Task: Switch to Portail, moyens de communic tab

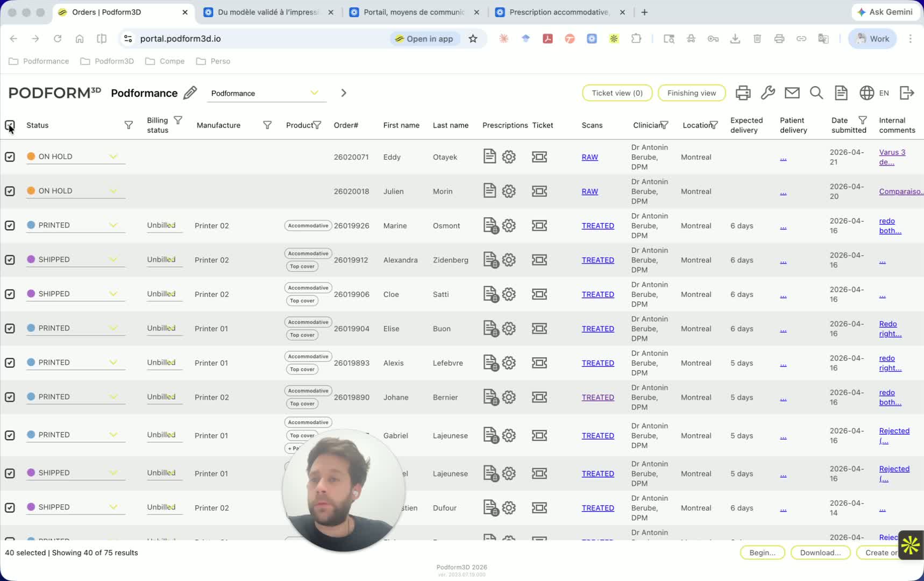Action: coord(414,12)
